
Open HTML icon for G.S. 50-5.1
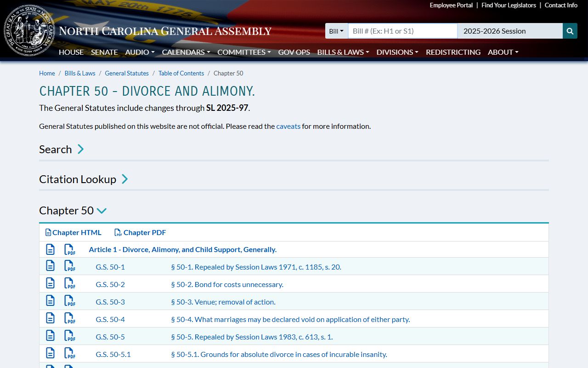click(50, 353)
